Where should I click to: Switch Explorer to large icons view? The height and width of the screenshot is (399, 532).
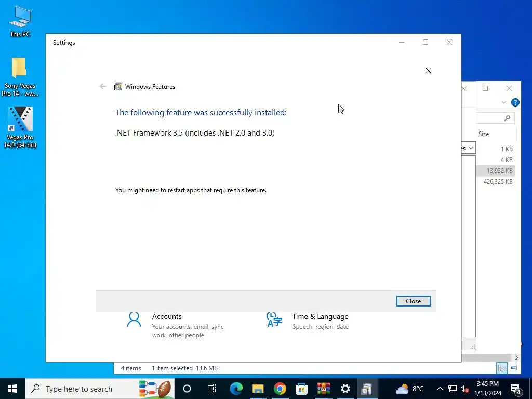513,368
